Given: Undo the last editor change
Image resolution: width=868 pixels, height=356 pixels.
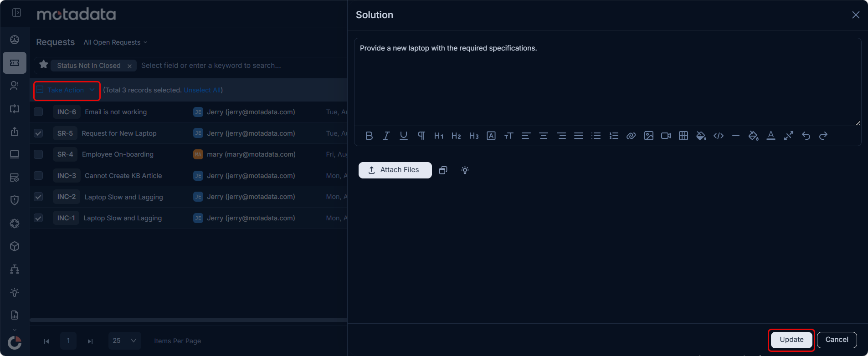Looking at the screenshot, I should 806,136.
